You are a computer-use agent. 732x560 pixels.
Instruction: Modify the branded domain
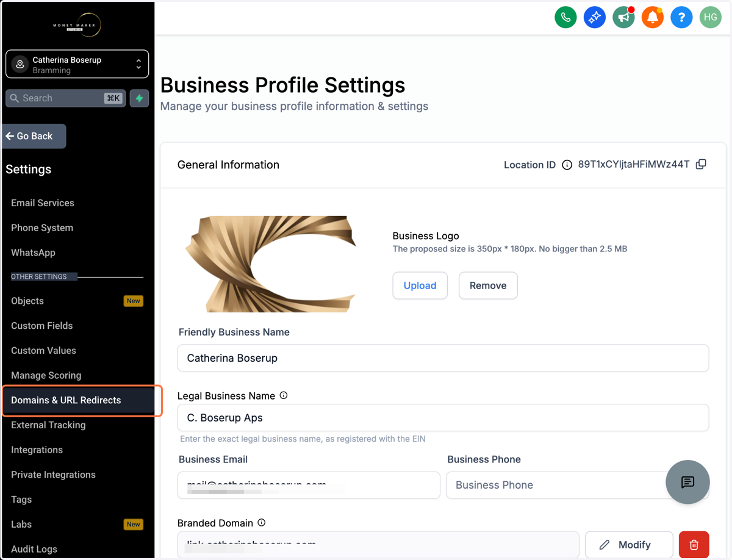629,545
